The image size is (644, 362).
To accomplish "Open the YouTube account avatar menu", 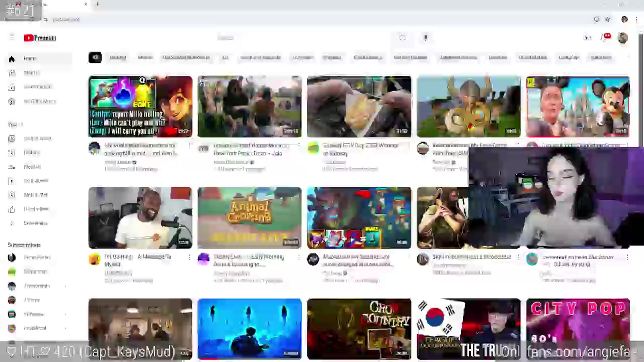I will tap(623, 38).
